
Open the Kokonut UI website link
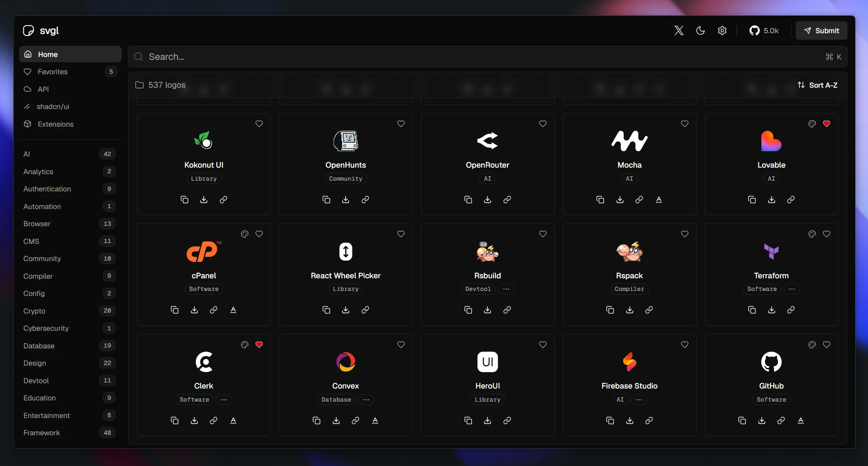(x=223, y=200)
